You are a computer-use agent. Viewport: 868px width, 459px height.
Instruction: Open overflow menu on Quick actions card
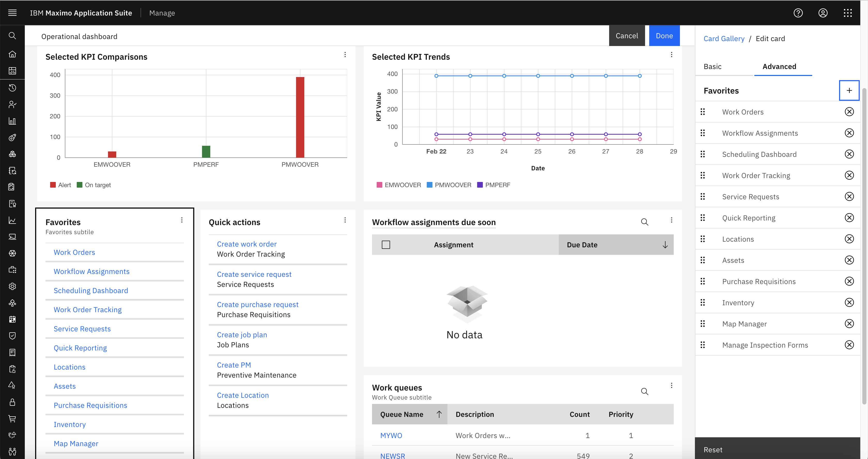(345, 220)
